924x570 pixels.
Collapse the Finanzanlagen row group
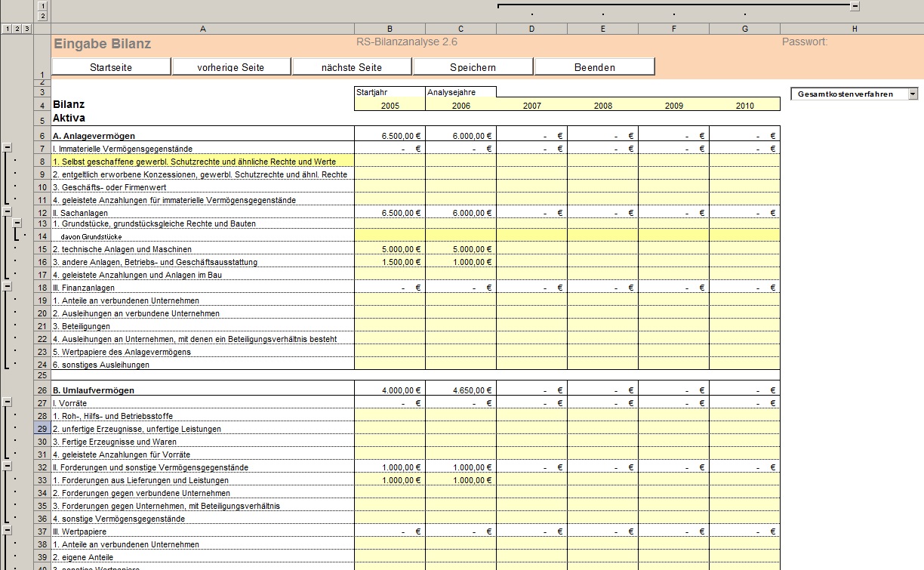click(x=8, y=287)
